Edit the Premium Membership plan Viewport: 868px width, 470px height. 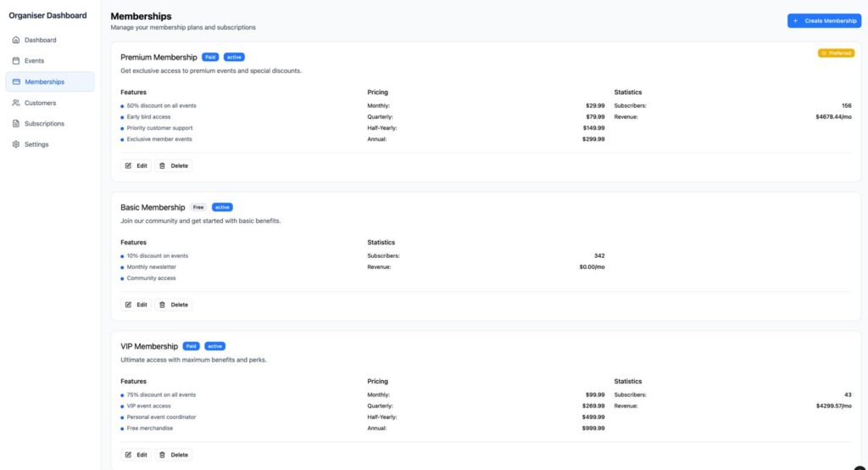tap(136, 166)
